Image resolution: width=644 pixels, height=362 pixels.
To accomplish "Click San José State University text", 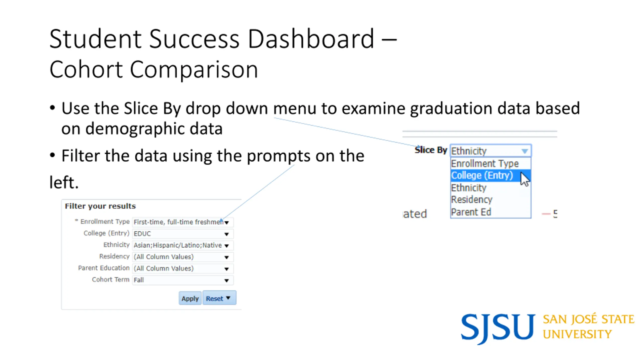I will point(589,326).
